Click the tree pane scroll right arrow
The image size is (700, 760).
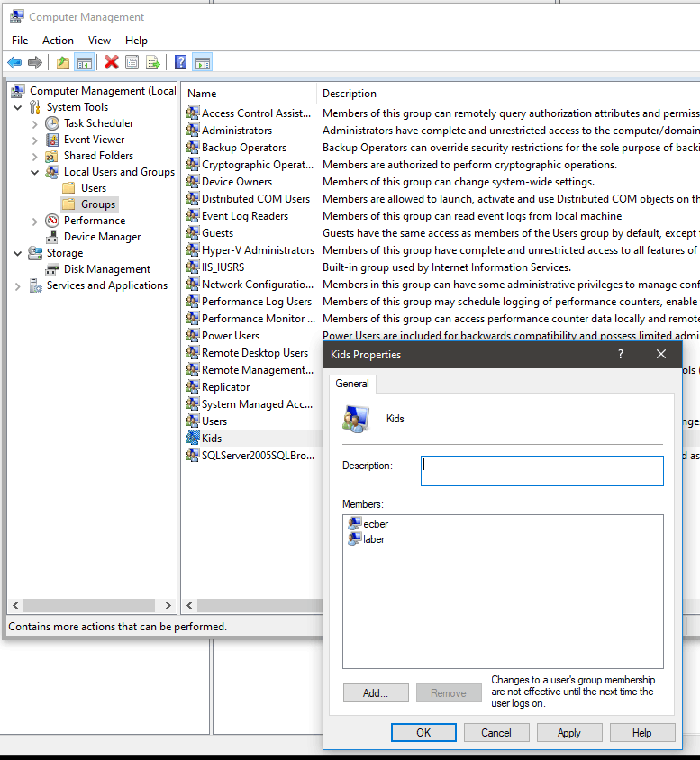coord(168,605)
